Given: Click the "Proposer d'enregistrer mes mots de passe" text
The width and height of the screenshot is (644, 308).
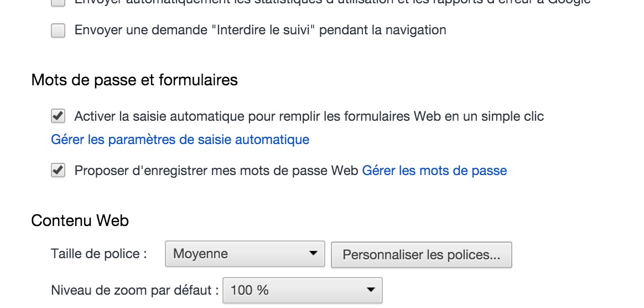Looking at the screenshot, I should click(x=216, y=171).
